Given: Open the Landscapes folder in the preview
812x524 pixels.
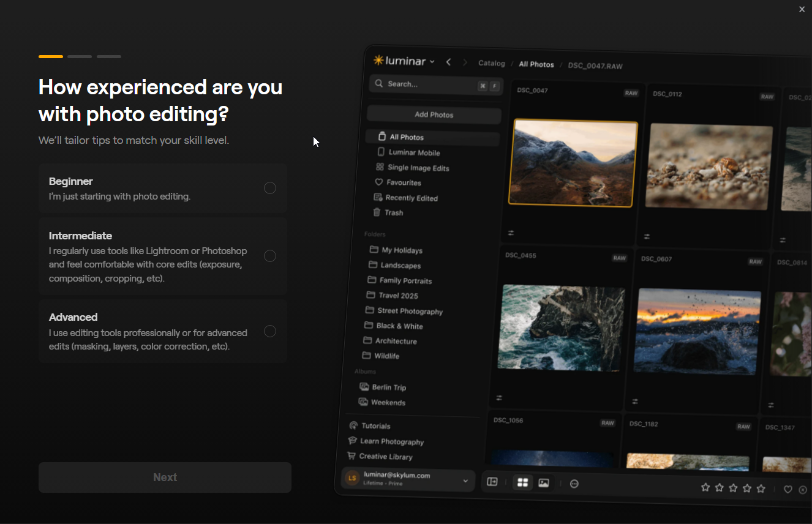Looking at the screenshot, I should coord(395,265).
